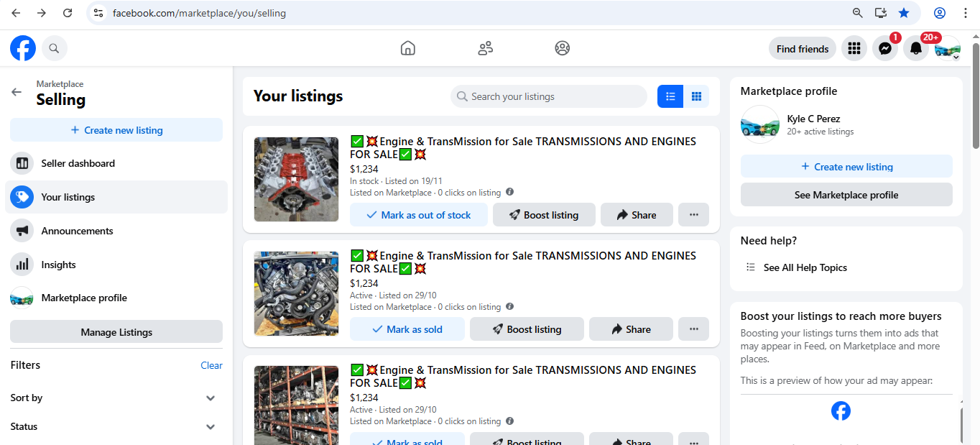980x445 pixels.
Task: Open first listing engine thumbnail
Action: click(296, 179)
